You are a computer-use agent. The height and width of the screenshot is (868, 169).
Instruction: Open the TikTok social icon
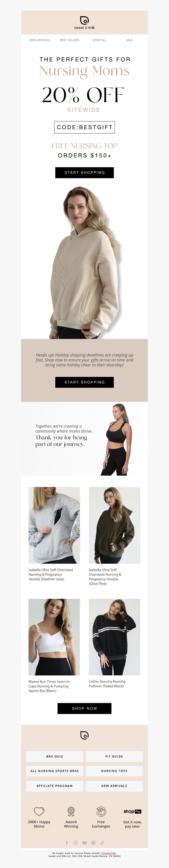point(102,843)
